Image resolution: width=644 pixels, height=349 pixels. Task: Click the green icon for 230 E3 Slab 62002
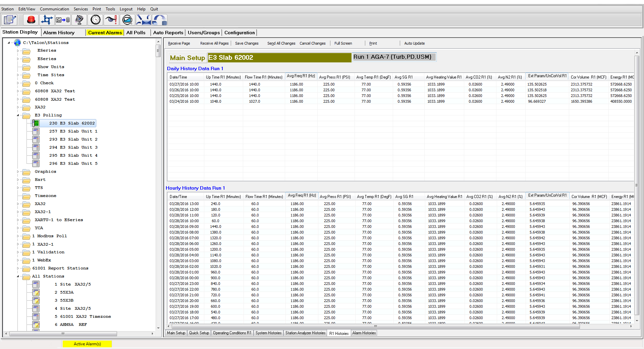pyautogui.click(x=36, y=123)
